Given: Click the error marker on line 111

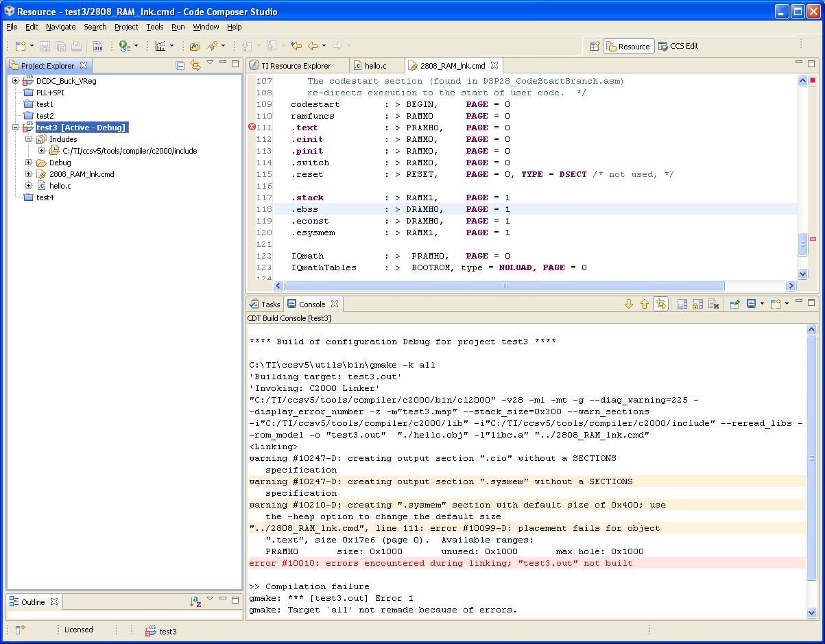Looking at the screenshot, I should [252, 128].
